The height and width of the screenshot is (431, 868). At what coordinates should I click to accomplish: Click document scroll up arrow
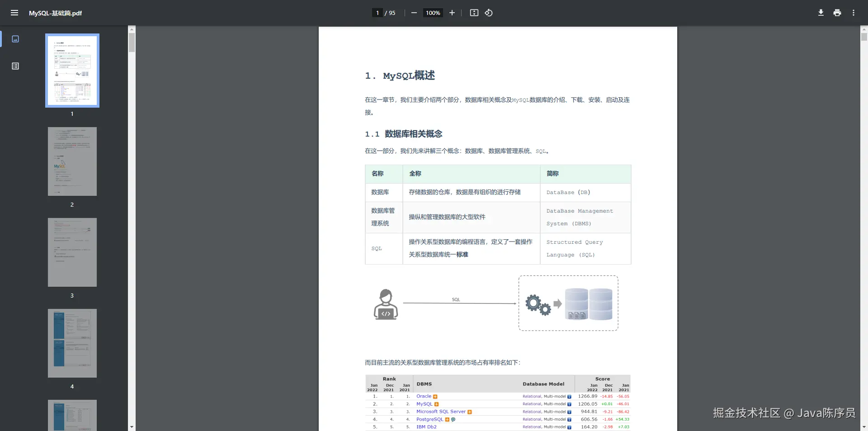pos(864,29)
